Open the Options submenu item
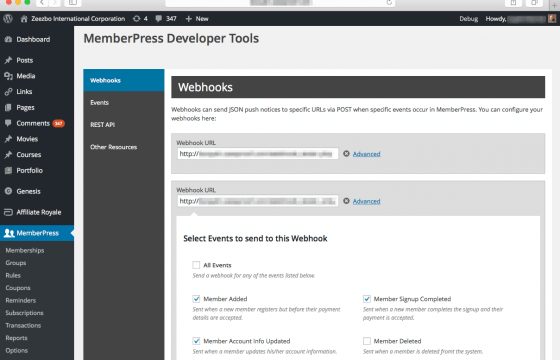The width and height of the screenshot is (560, 360). tap(16, 350)
